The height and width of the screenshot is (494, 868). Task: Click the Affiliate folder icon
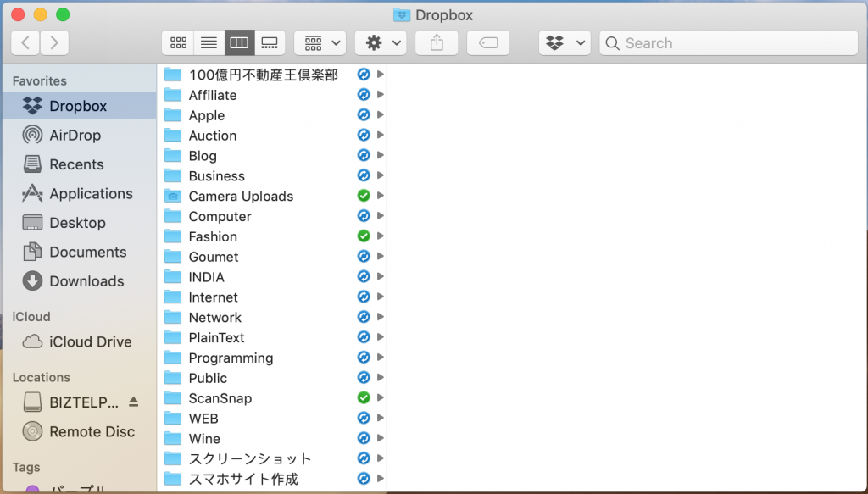tap(173, 95)
